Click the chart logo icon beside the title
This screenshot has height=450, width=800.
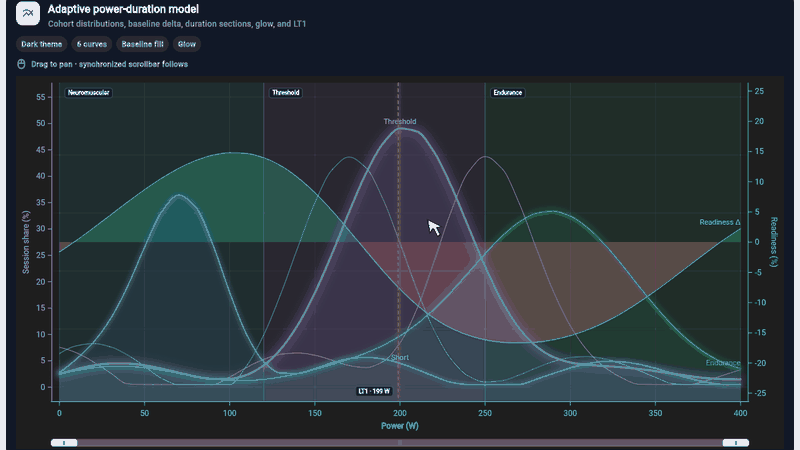[28, 13]
